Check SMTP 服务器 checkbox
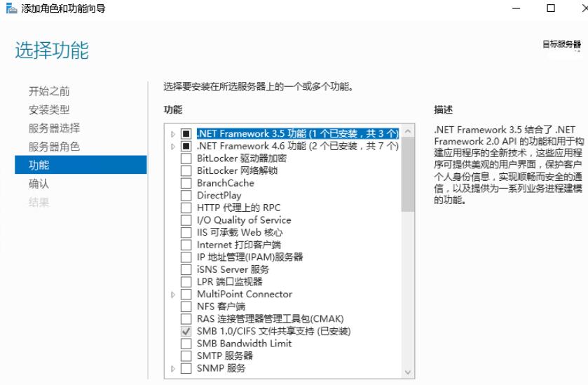The width and height of the screenshot is (588, 385). (186, 356)
